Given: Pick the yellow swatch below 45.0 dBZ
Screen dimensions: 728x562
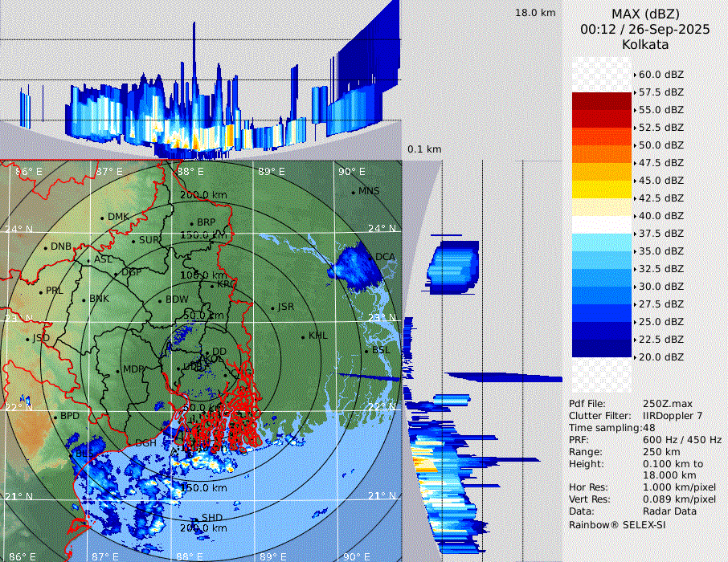Looking at the screenshot, I should tap(602, 189).
